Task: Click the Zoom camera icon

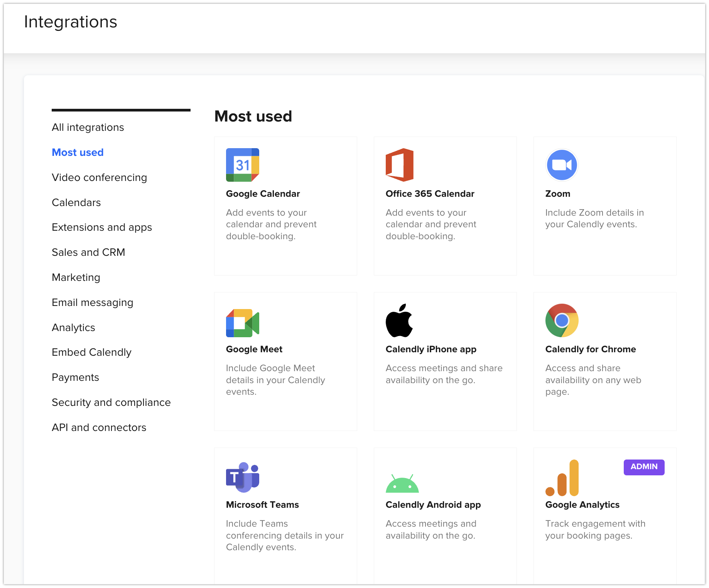Action: coord(562,165)
